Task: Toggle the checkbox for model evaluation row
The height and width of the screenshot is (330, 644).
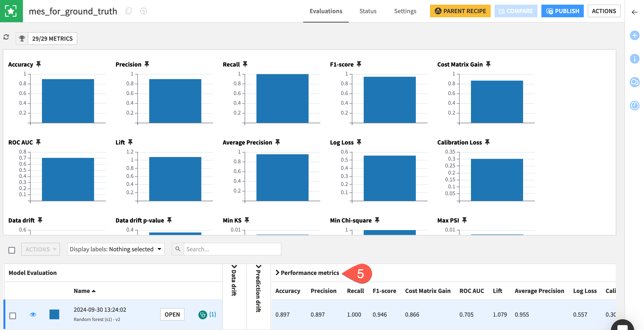Action: coord(13,314)
